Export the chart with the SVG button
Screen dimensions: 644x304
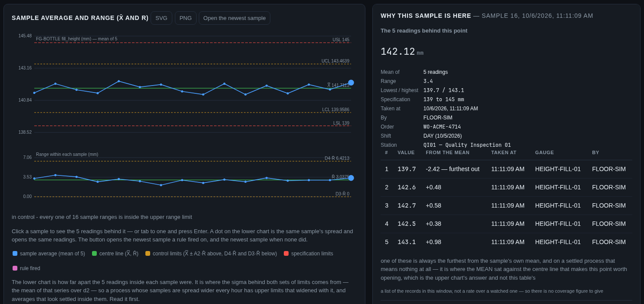pos(161,18)
